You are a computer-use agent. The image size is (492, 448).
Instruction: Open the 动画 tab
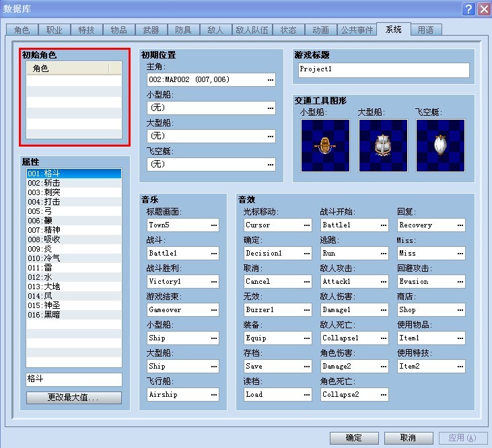pos(320,30)
